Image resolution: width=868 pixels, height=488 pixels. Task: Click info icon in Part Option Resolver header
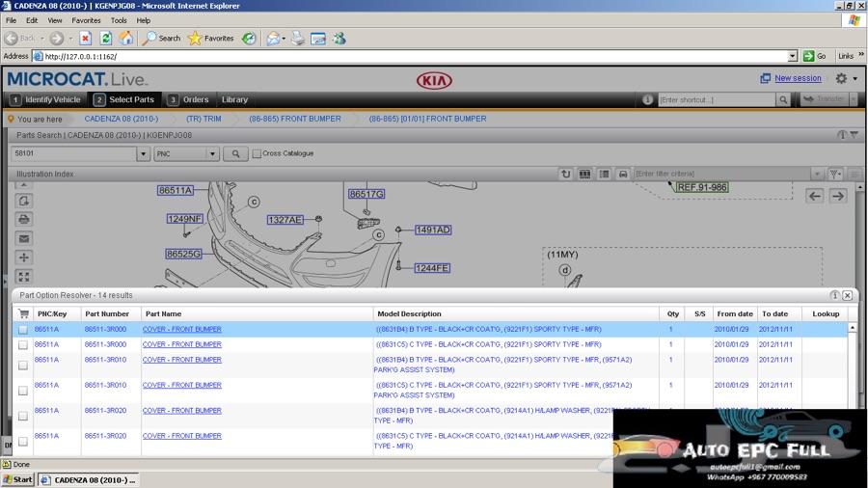pos(835,295)
